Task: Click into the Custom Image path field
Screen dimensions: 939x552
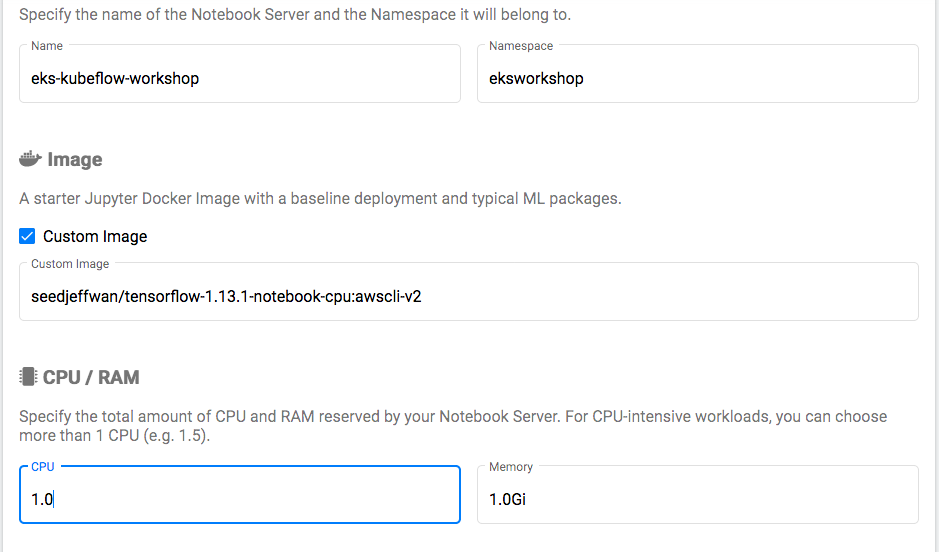Action: (x=468, y=296)
